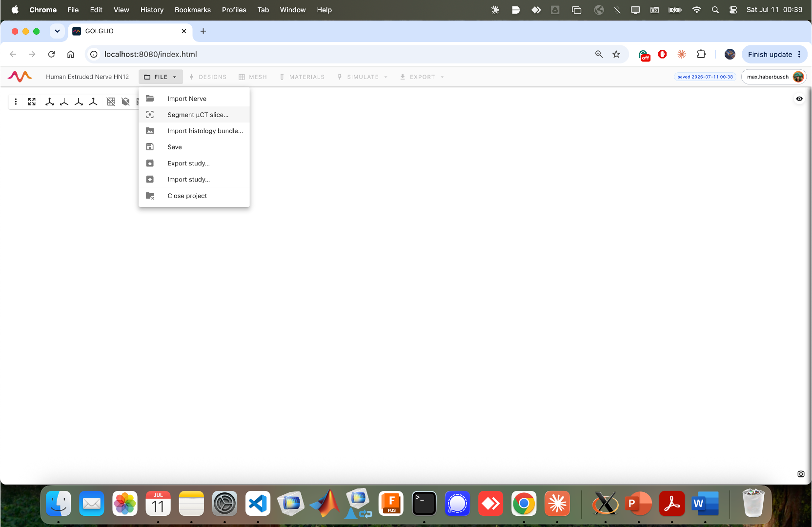Open the Chrome three-dot menu beside Finish update
The width and height of the screenshot is (812, 527).
(x=799, y=54)
